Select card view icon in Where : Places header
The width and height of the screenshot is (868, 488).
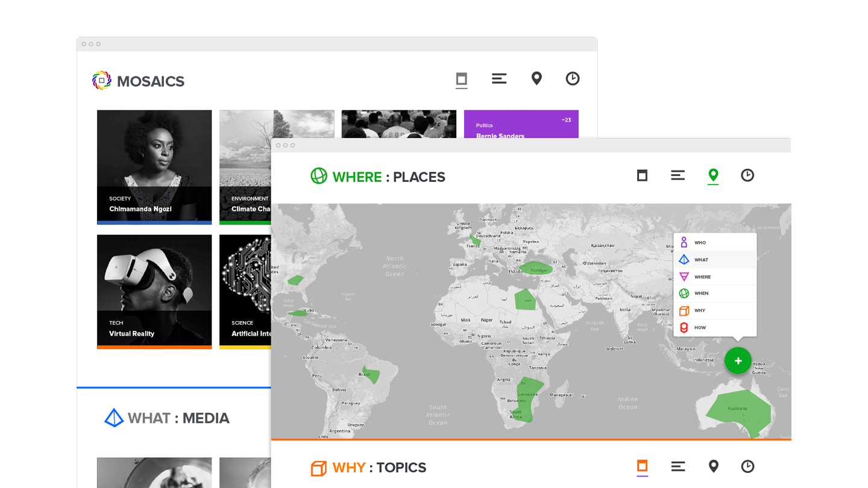click(643, 175)
